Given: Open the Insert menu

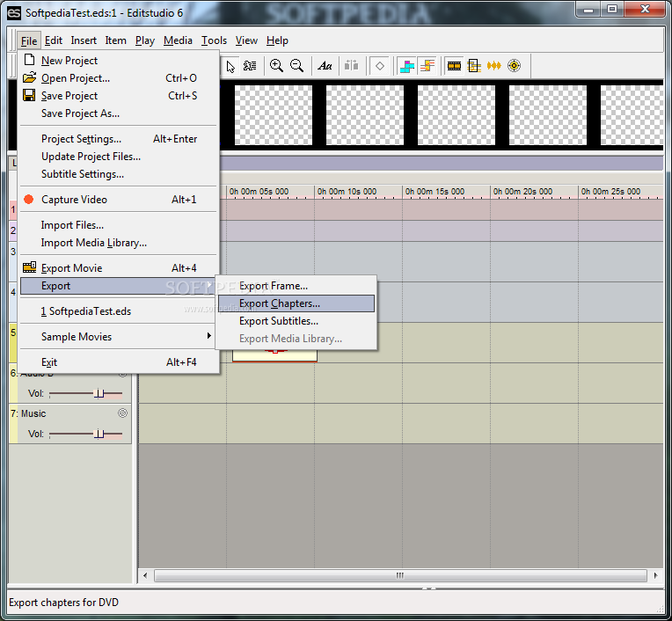Looking at the screenshot, I should pos(84,40).
